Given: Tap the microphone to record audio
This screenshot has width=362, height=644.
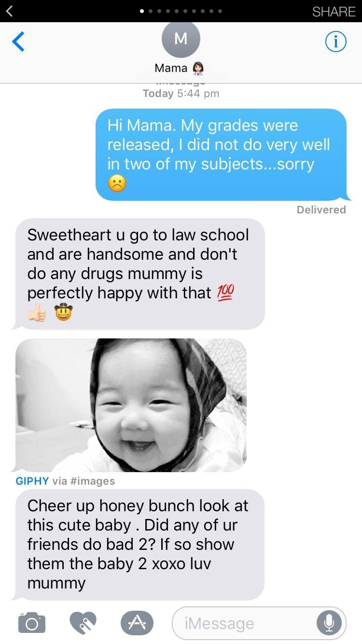Looking at the screenshot, I should click(329, 623).
